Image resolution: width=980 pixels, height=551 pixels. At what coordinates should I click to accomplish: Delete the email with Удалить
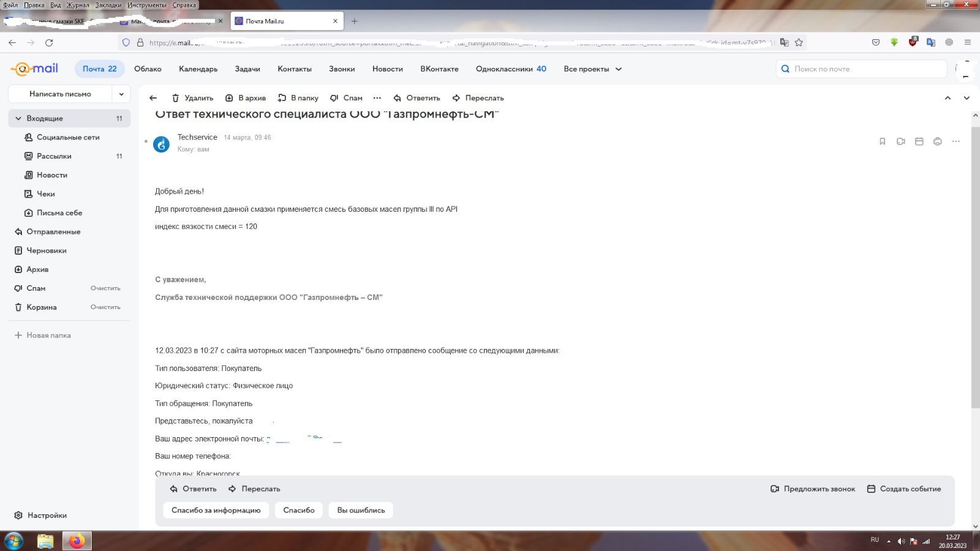pos(192,98)
